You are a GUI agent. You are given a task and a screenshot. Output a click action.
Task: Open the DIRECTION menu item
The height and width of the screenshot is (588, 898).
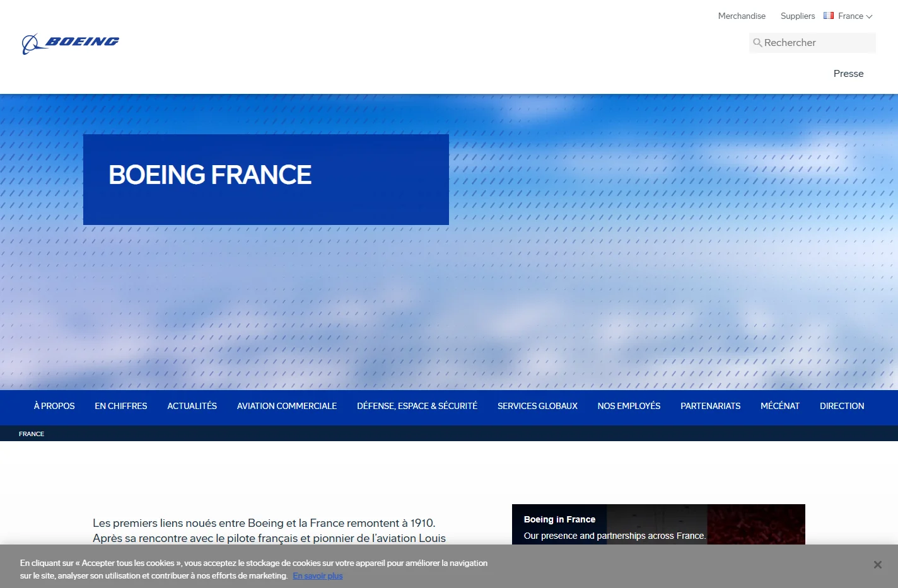coord(842,406)
